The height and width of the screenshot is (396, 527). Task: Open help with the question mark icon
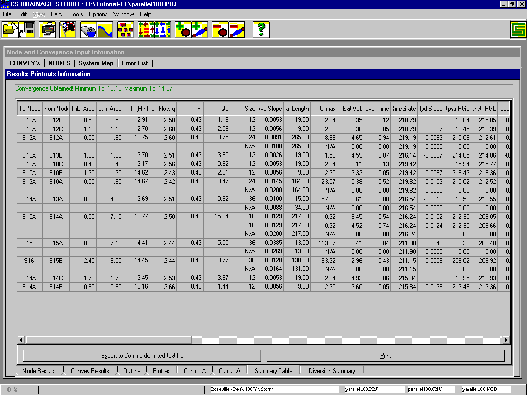[261, 30]
